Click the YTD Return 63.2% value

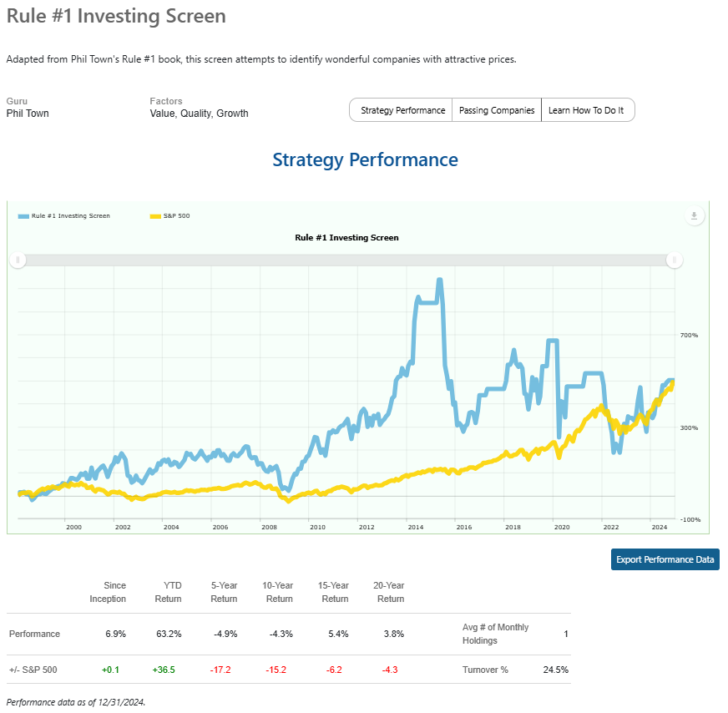tap(169, 634)
